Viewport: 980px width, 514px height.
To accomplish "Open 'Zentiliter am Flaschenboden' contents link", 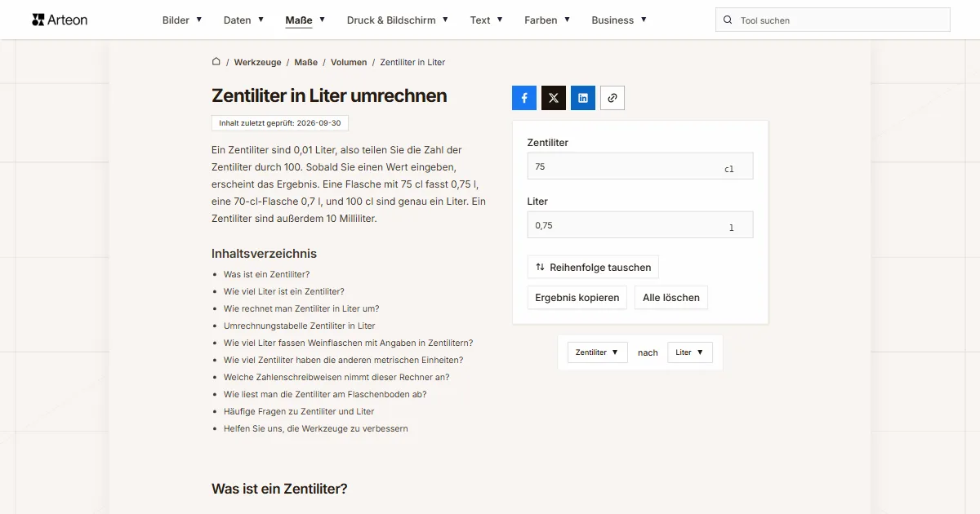I will (x=325, y=394).
